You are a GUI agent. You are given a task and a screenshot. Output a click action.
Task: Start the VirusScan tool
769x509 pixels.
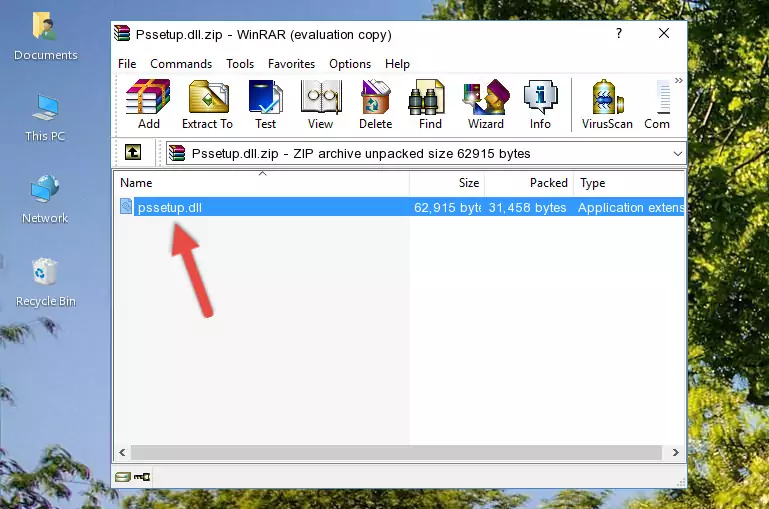(x=607, y=104)
